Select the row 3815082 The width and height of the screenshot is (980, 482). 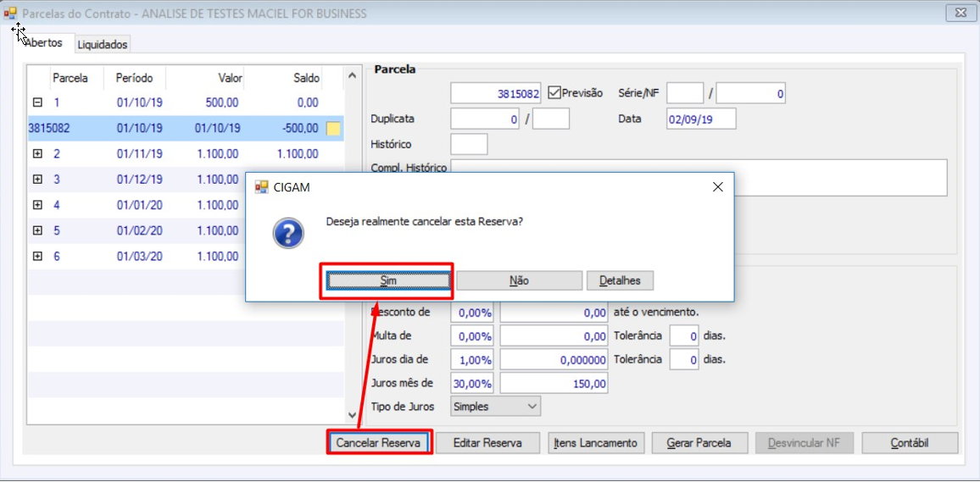pyautogui.click(x=186, y=129)
